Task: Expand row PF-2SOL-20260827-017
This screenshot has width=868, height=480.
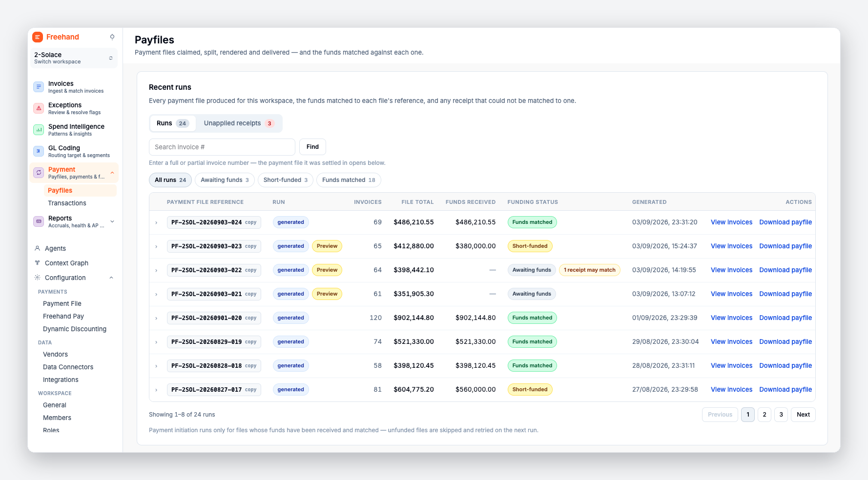Action: 156,390
